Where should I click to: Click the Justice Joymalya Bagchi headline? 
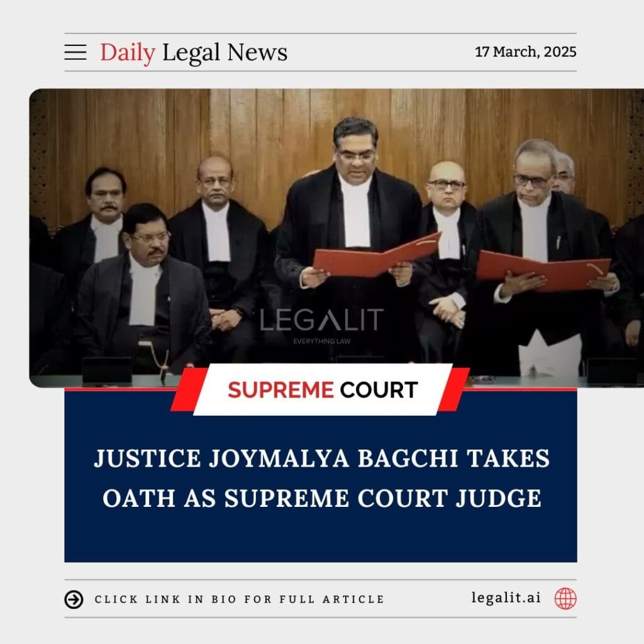pyautogui.click(x=321, y=478)
